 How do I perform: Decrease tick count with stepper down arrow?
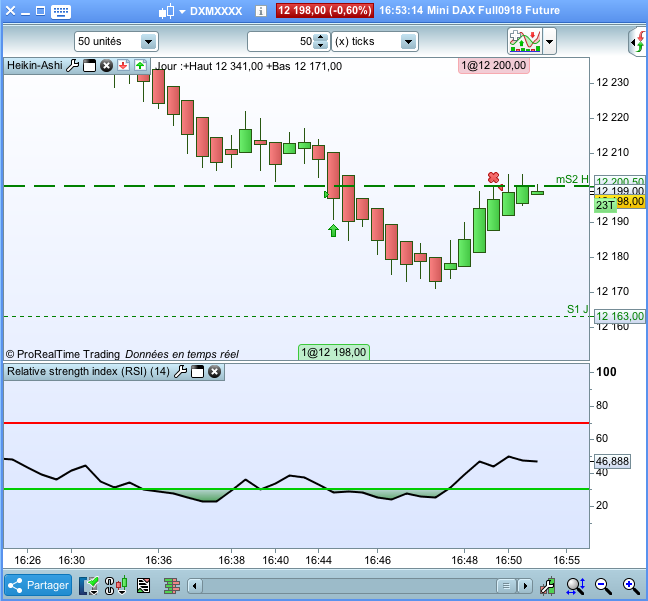[x=321, y=45]
